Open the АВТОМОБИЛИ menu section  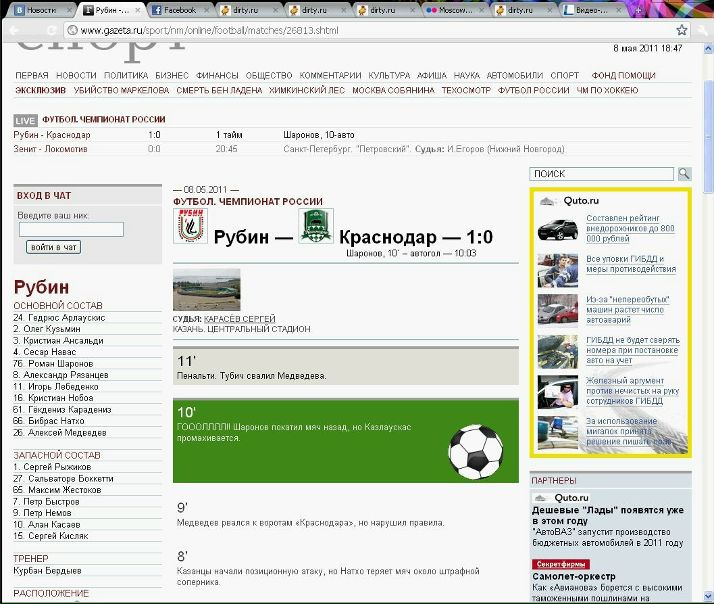[x=514, y=75]
